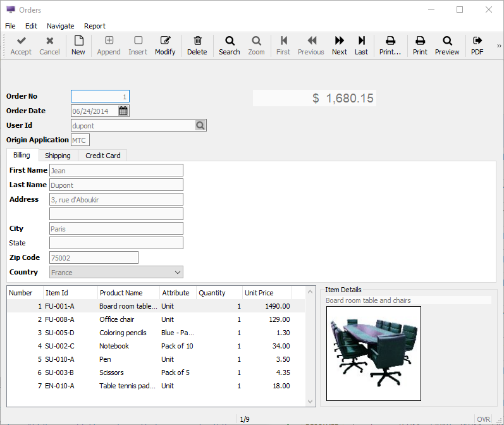
Task: Click the Cancel cross toolbar icon
Action: pos(49,40)
